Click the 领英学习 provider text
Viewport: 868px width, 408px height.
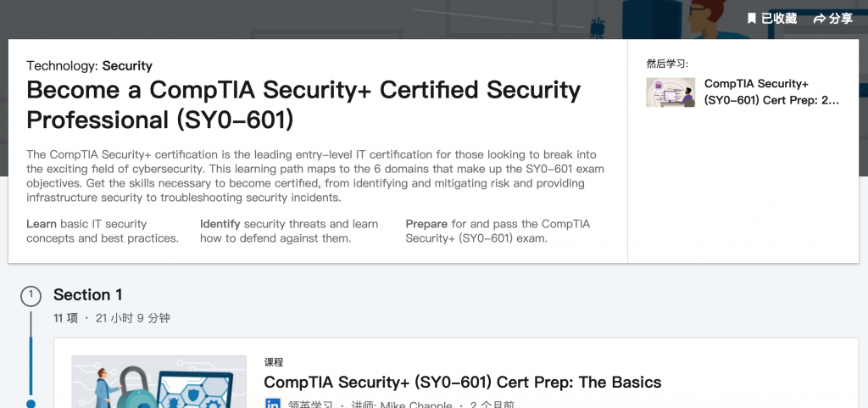pyautogui.click(x=310, y=405)
